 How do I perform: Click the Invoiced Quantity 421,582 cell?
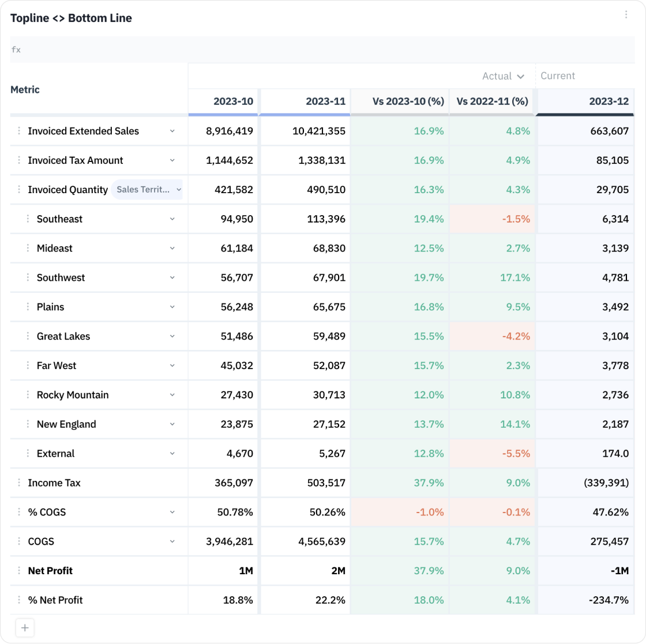tap(223, 190)
